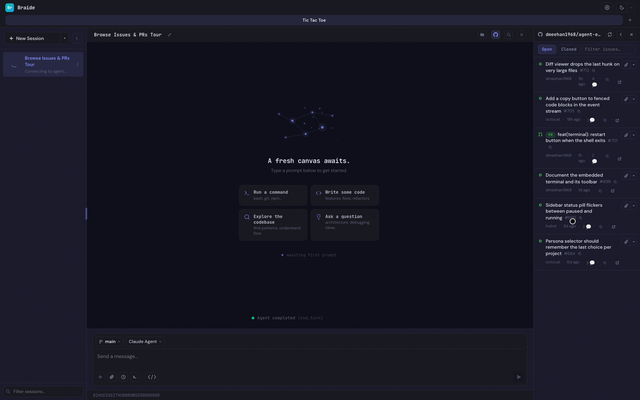Add a new project tab with plus

[630, 20]
